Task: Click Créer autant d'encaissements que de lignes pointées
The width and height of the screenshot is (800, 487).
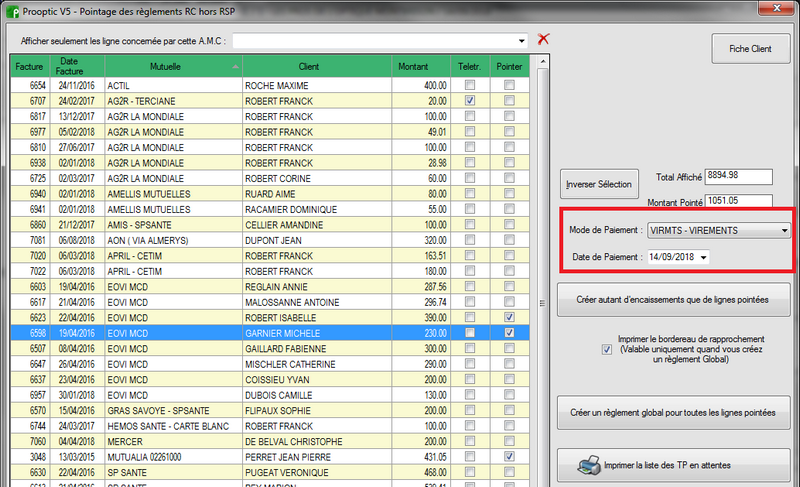Action: click(x=673, y=300)
